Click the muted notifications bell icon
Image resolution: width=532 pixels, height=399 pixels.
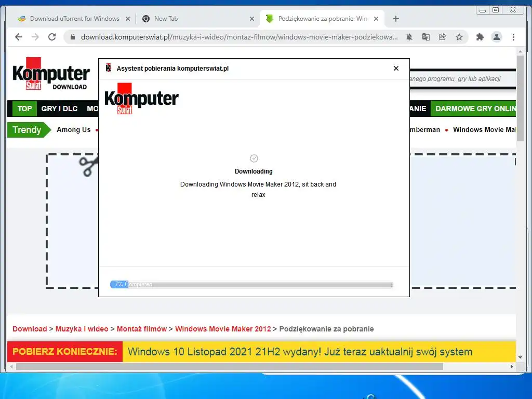(x=409, y=37)
